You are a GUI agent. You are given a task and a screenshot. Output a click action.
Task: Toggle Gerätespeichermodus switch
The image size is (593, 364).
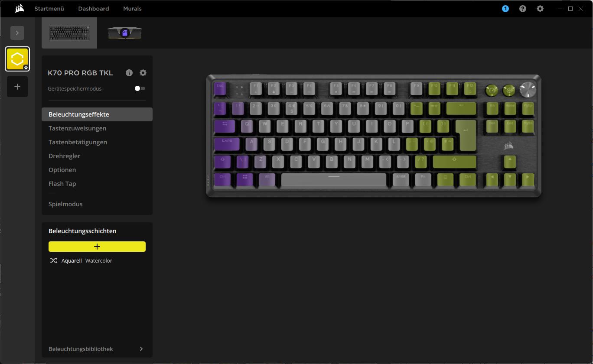pos(140,88)
